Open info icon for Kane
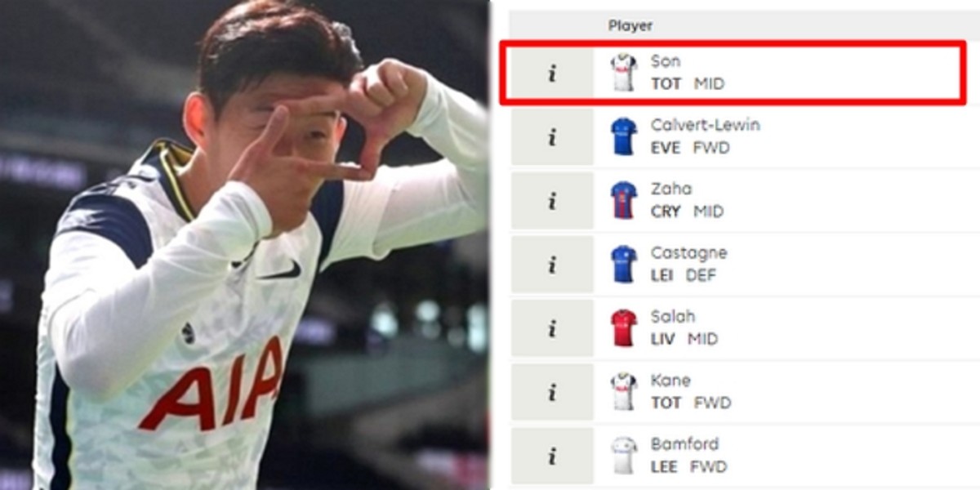The width and height of the screenshot is (980, 490). coord(552,392)
